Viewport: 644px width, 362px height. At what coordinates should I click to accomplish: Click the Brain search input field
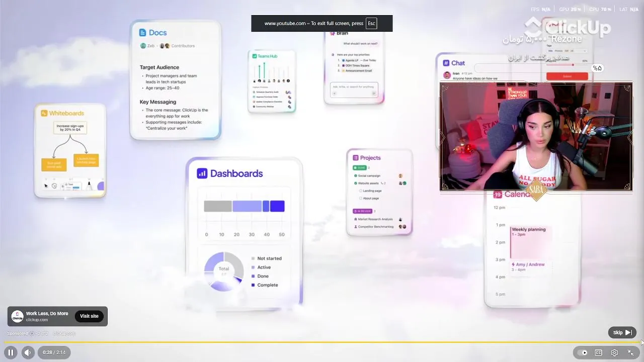[x=354, y=89]
